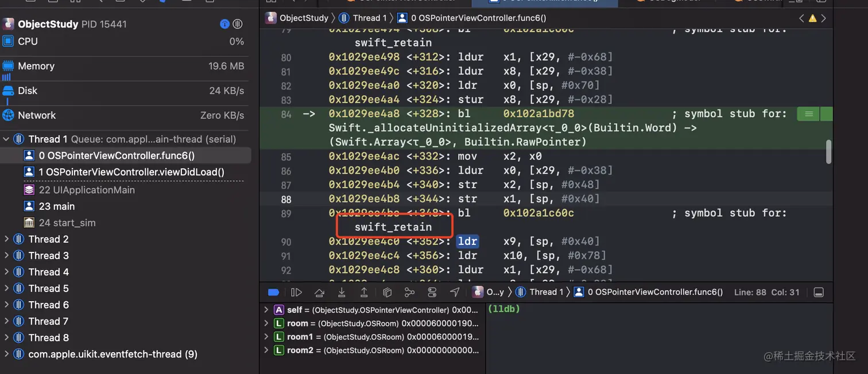Screen dimensions: 868x374
Task: Click the blue view-process-by-queue icon beside PID
Action: pos(224,24)
